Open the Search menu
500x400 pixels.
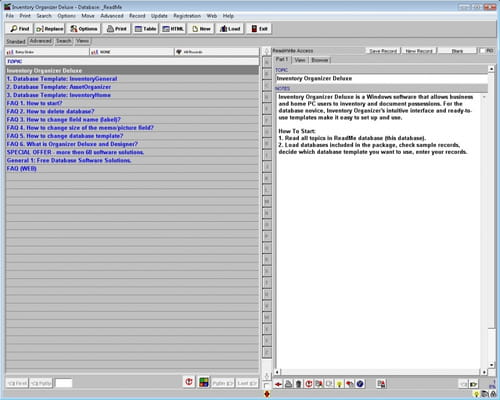pyautogui.click(x=44, y=16)
